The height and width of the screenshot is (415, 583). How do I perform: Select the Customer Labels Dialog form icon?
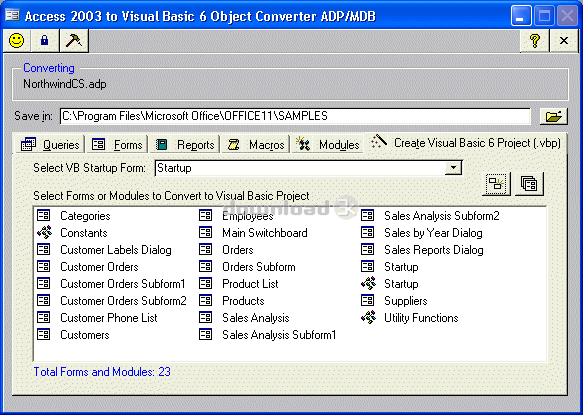click(x=44, y=249)
